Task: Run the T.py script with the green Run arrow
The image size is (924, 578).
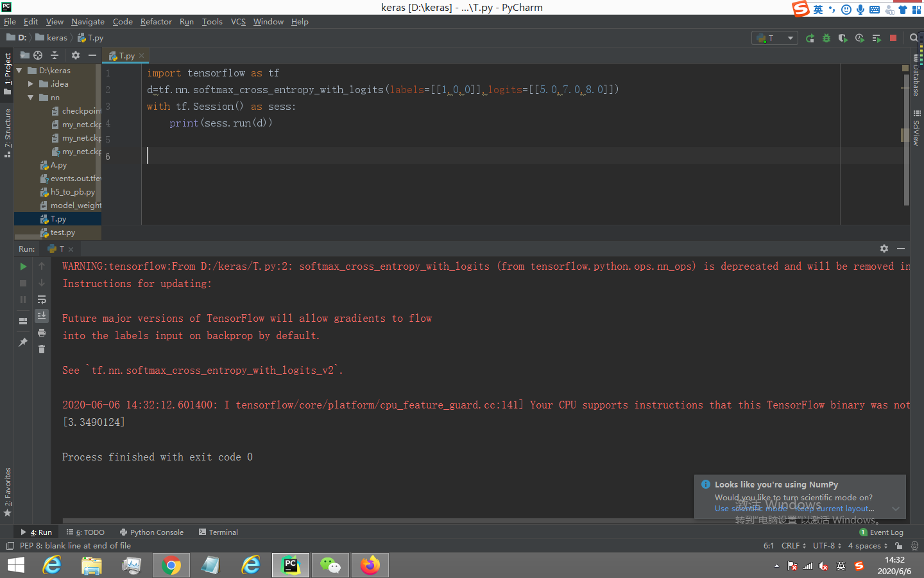Action: pyautogui.click(x=810, y=37)
